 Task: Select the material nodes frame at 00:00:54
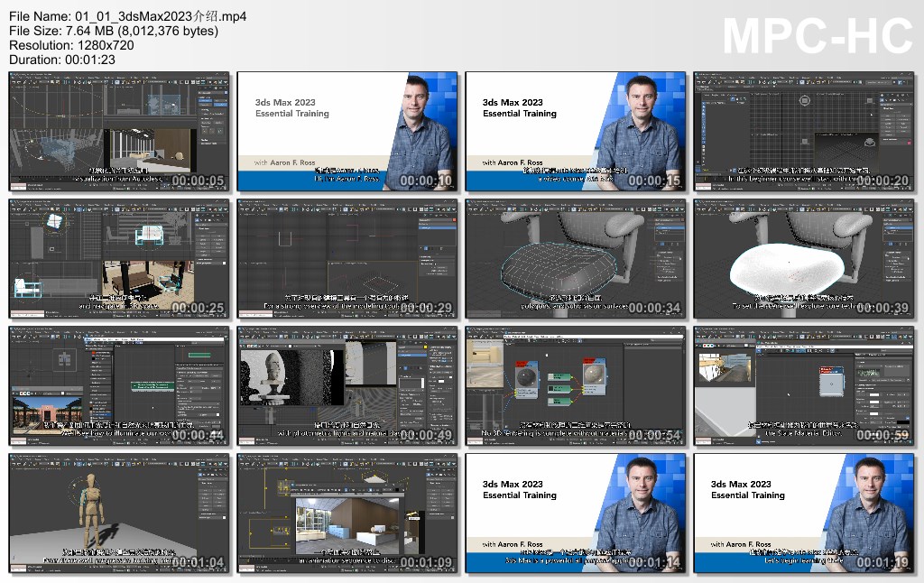click(x=576, y=386)
